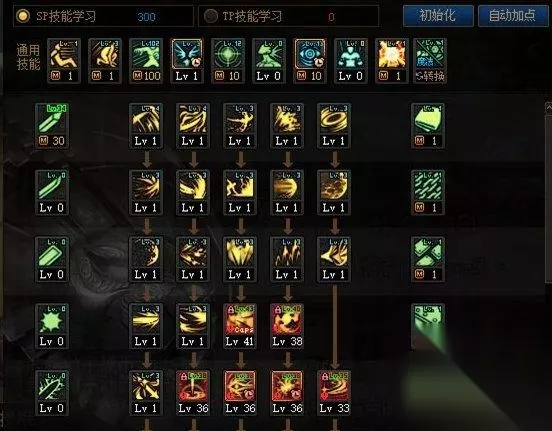Image resolution: width=552 pixels, height=431 pixels.
Task: Click the green rain passive skill M 1
Action: (428, 192)
